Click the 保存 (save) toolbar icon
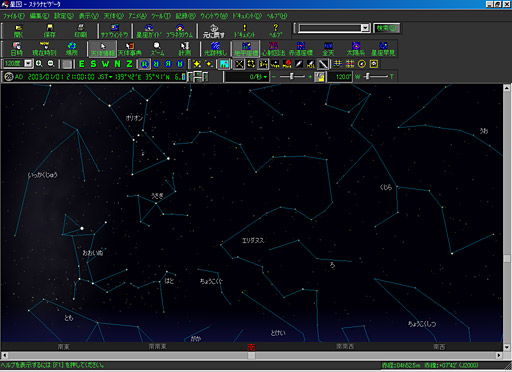Viewport: 512px width, 372px height. click(x=50, y=31)
